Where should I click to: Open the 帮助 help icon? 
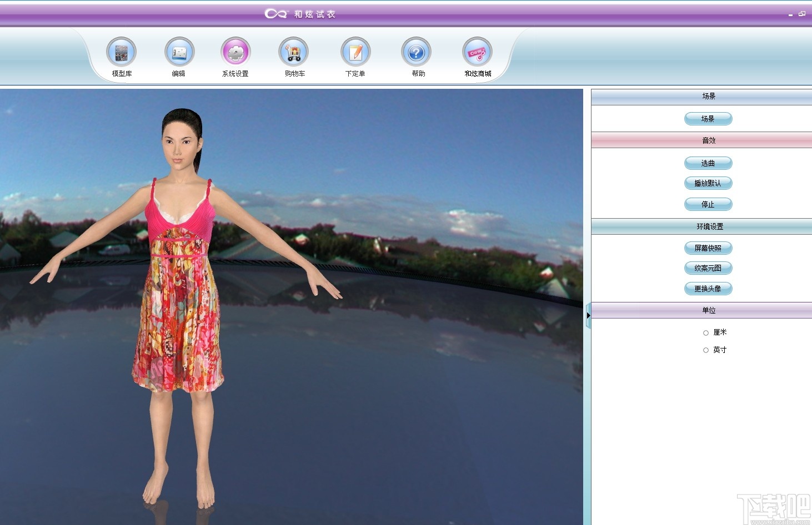(416, 53)
